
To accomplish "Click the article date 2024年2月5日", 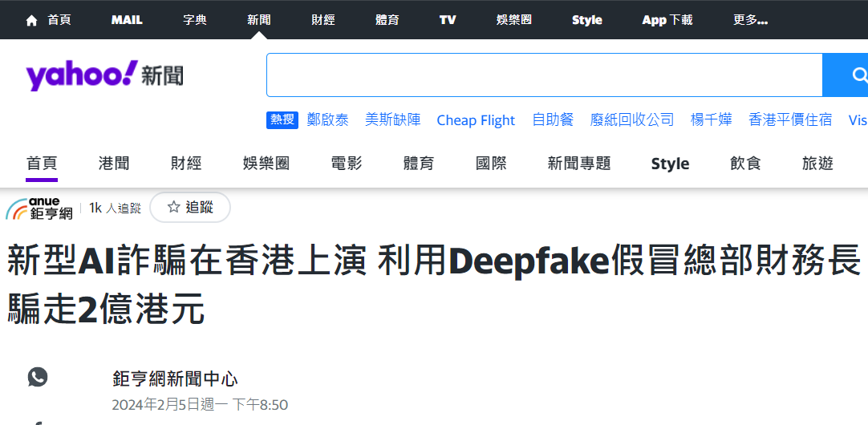I will [x=200, y=405].
